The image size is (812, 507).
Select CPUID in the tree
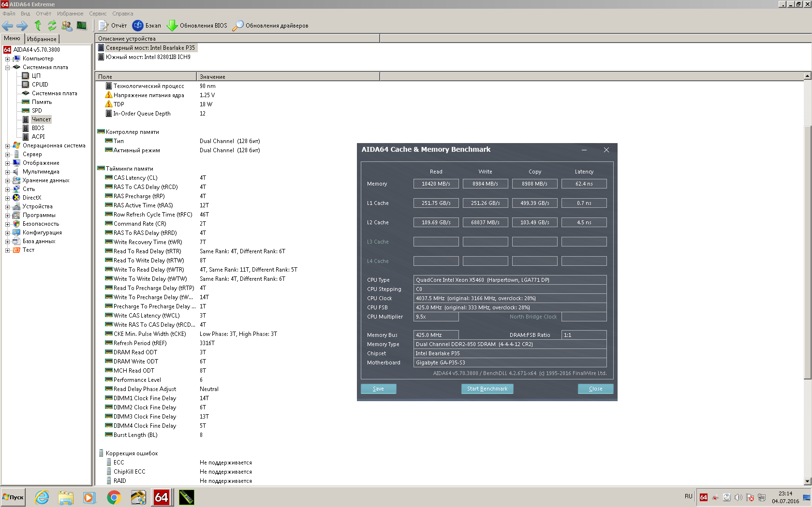pyautogui.click(x=40, y=85)
